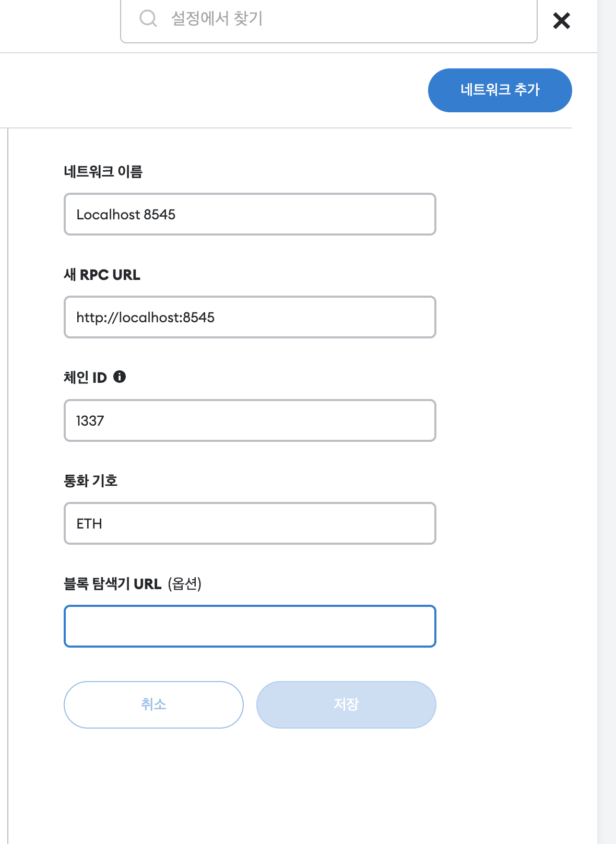Cancel changes with the 취소 button
Image resolution: width=616 pixels, height=844 pixels.
153,705
